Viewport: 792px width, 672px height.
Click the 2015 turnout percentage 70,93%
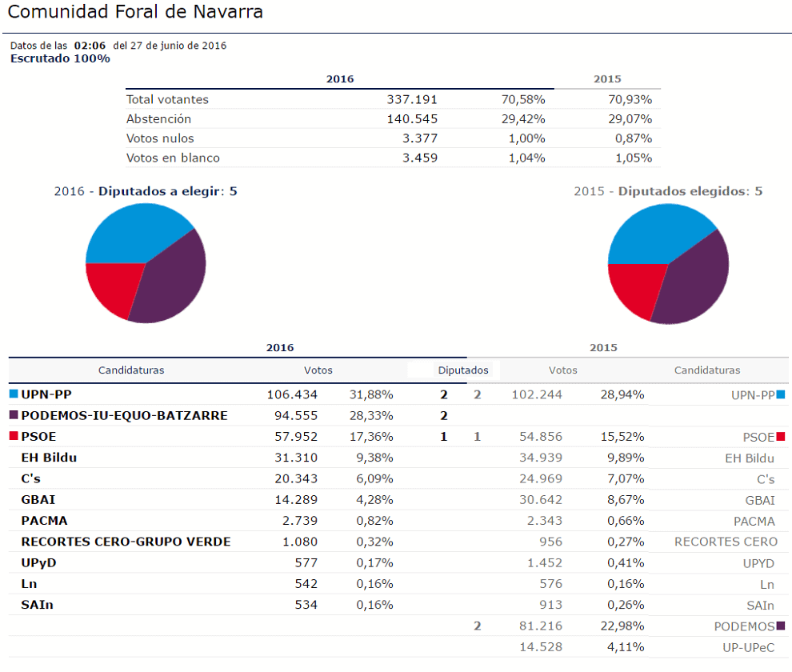[x=630, y=99]
